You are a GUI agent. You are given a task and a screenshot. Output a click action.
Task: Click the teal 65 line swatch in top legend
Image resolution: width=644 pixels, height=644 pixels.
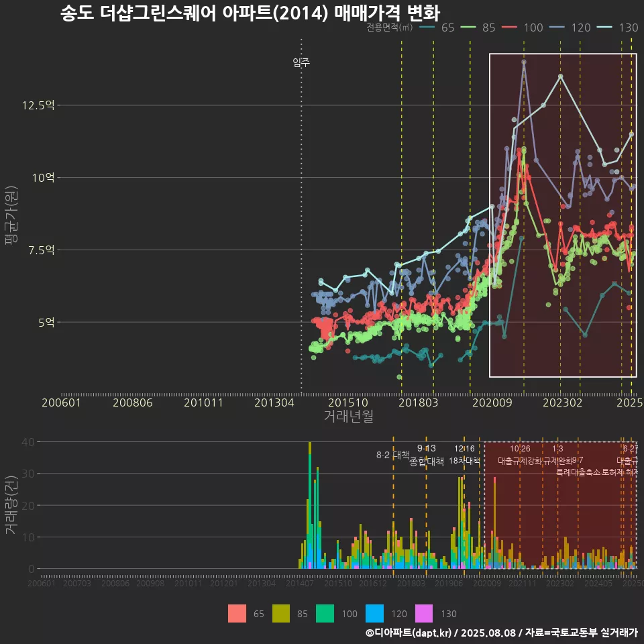click(x=427, y=28)
